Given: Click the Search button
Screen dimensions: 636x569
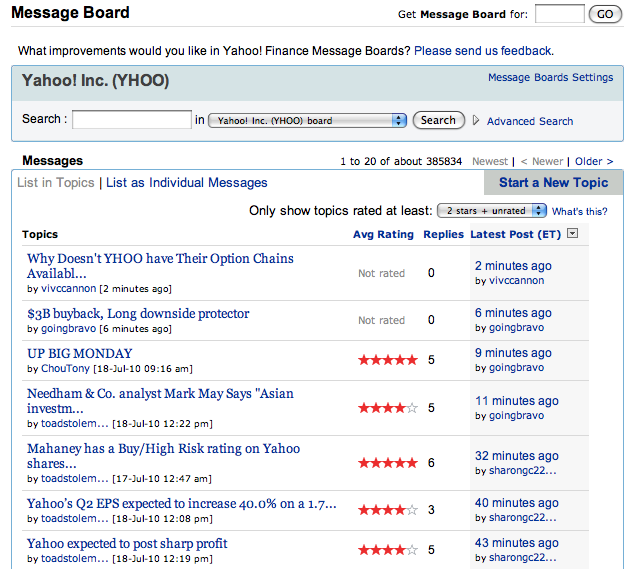Looking at the screenshot, I should 438,120.
